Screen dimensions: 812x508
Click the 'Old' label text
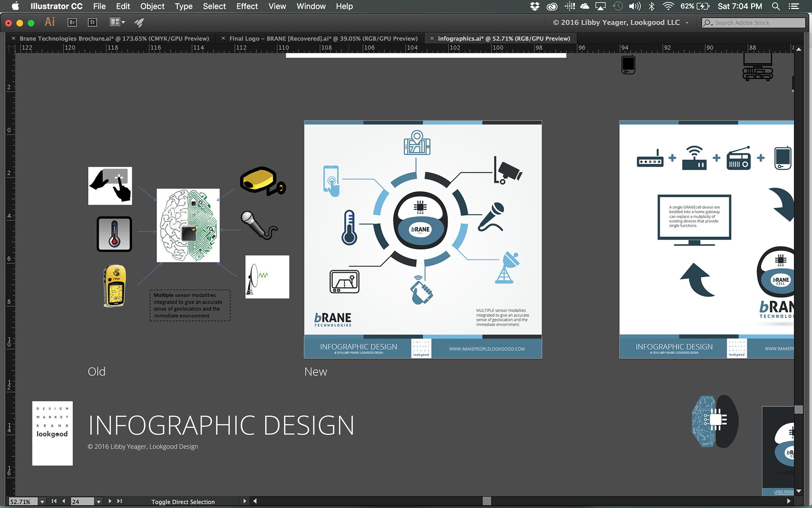(x=96, y=372)
